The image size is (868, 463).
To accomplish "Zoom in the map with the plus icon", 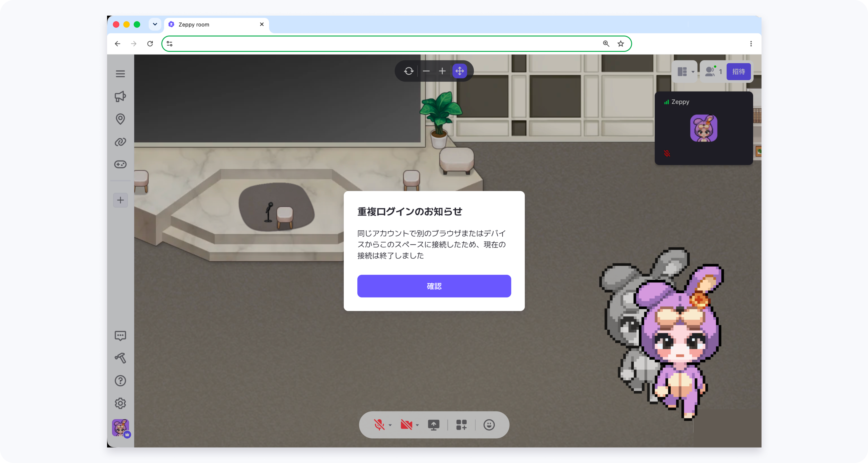I will click(442, 71).
